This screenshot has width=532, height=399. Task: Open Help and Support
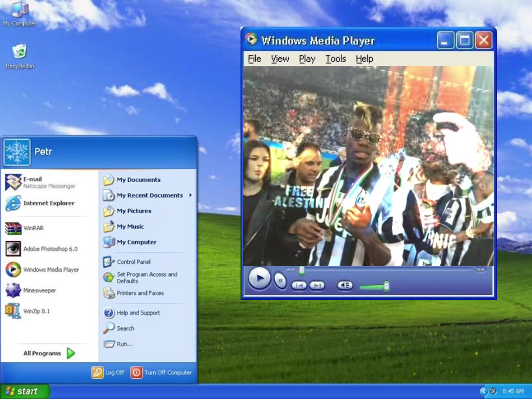[132, 313]
